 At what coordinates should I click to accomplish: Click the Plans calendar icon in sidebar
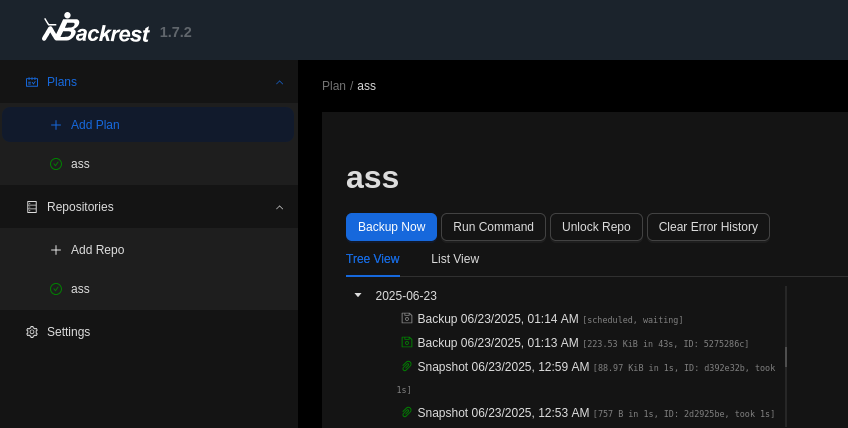[x=32, y=82]
